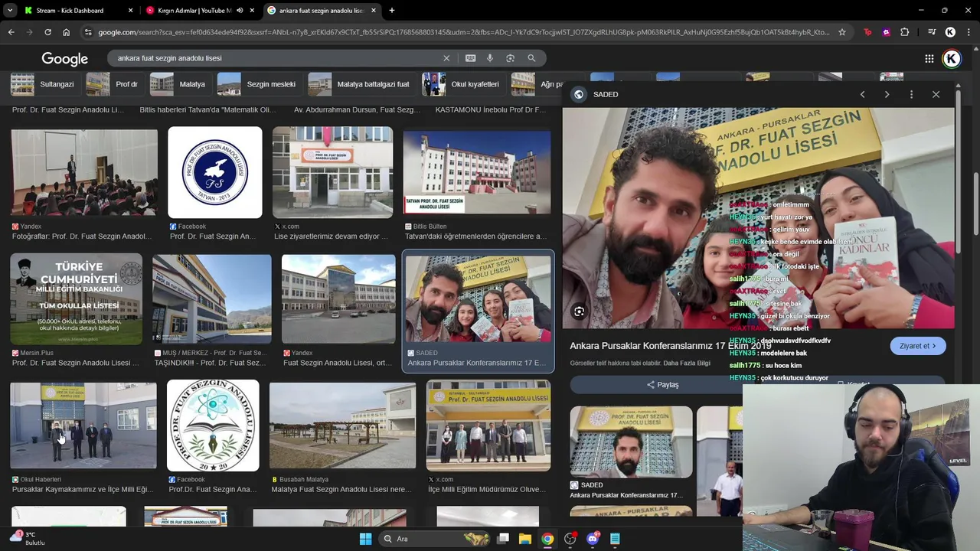Open the İlçe Milli Eğitim Müdürlüğü group photo
Screen dimensions: 980x551
[x=488, y=425]
